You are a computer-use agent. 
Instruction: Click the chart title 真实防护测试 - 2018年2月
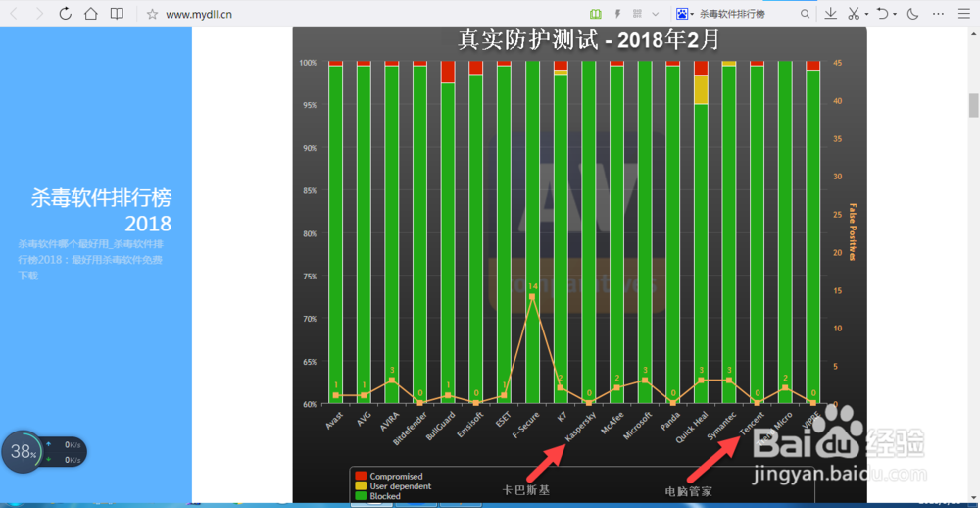pos(588,39)
